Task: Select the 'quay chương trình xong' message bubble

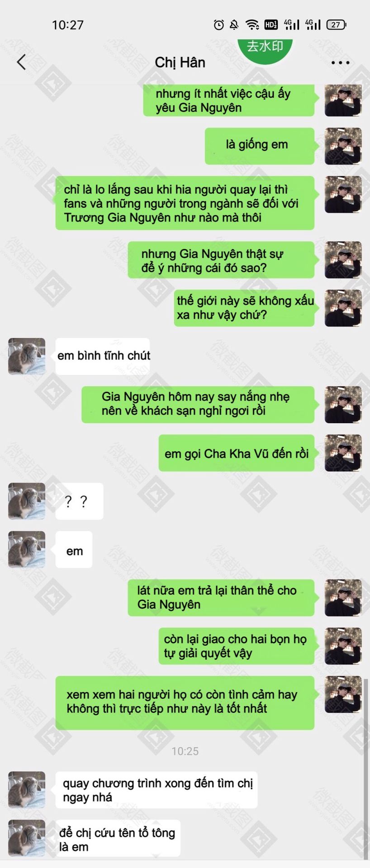Action: [x=156, y=790]
